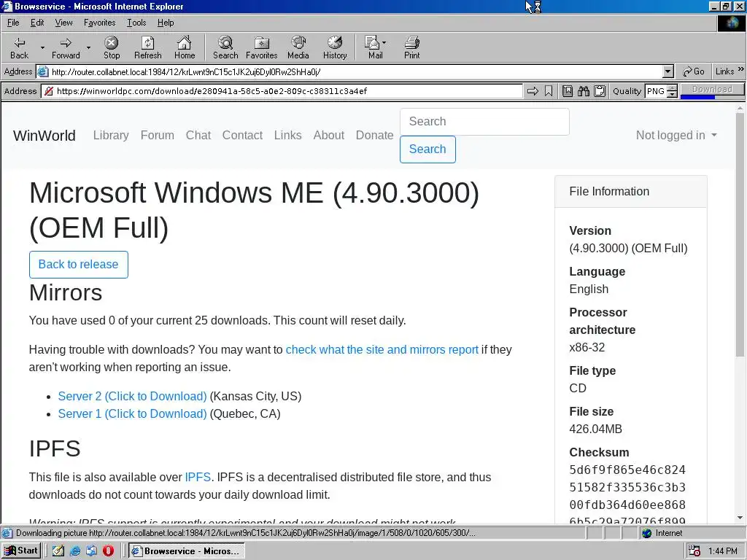Click the clipboard icon in Browservice bar
The height and width of the screenshot is (560, 747).
click(600, 91)
